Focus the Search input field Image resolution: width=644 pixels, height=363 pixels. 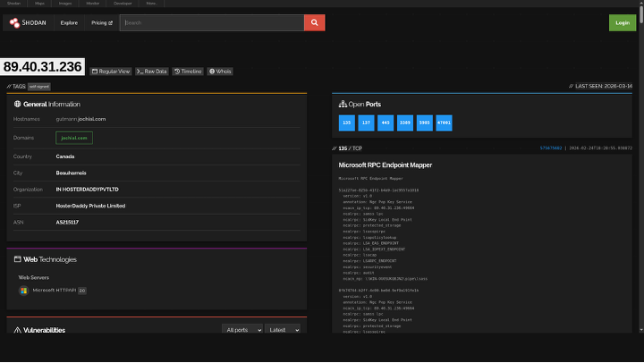tap(212, 22)
